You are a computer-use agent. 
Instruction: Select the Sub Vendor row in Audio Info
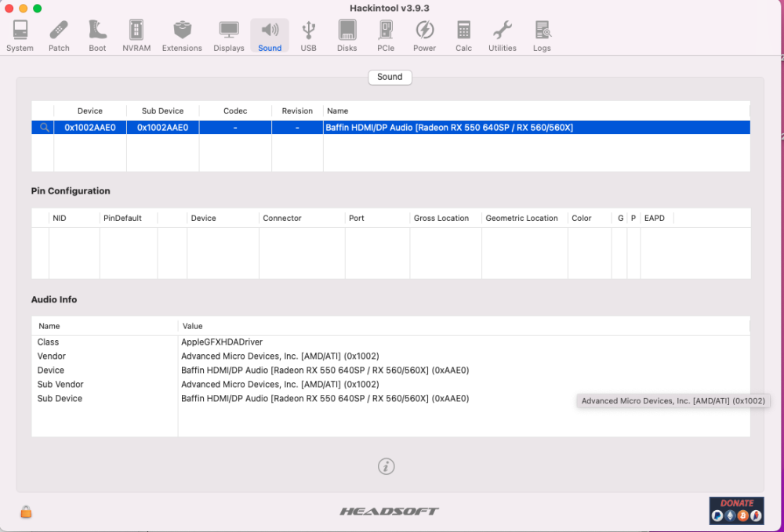tap(390, 384)
